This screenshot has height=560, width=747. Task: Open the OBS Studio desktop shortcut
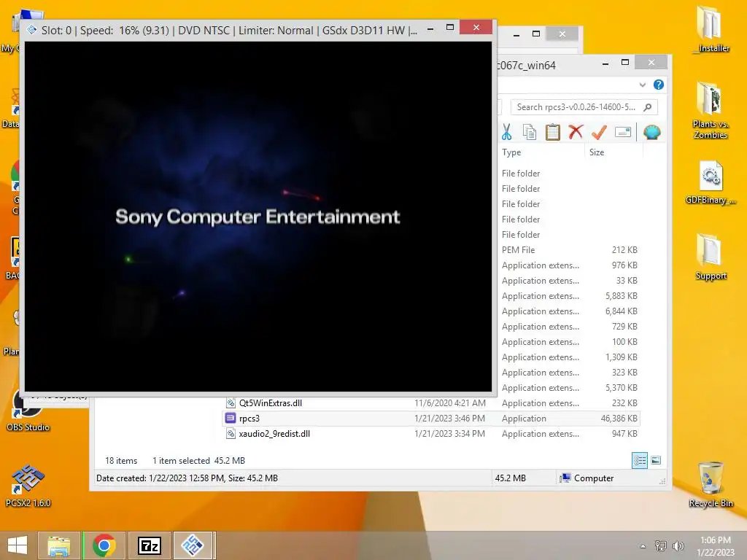tap(28, 411)
